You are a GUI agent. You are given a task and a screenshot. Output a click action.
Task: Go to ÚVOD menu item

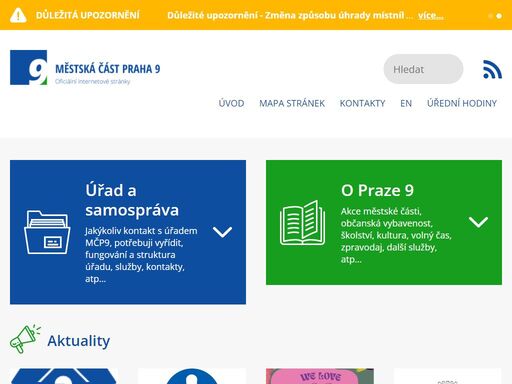coord(231,103)
